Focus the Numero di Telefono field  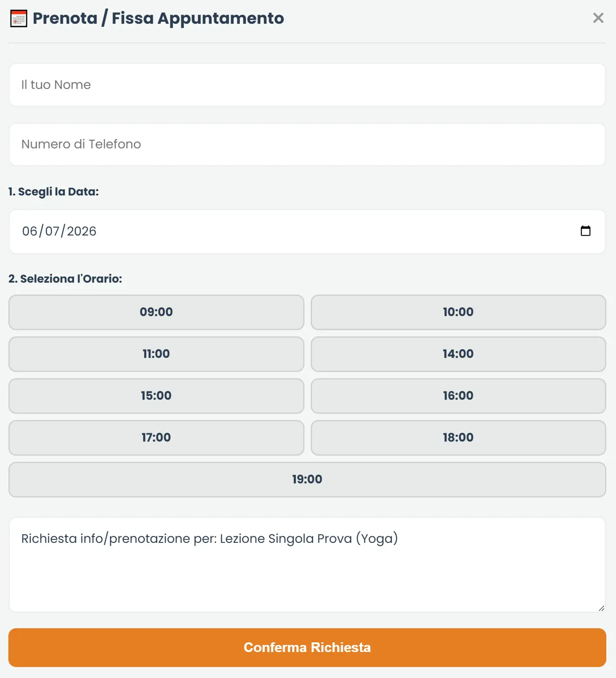pyautogui.click(x=307, y=144)
